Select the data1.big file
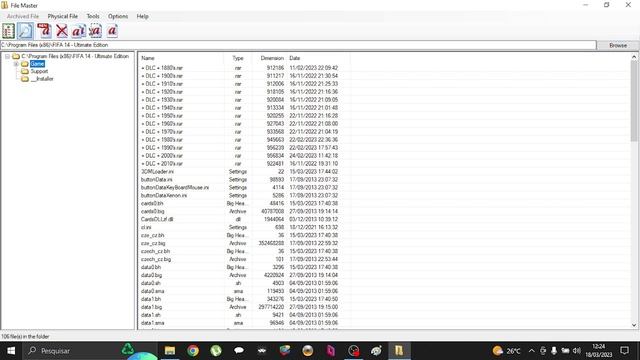640x360 pixels. pyautogui.click(x=151, y=307)
